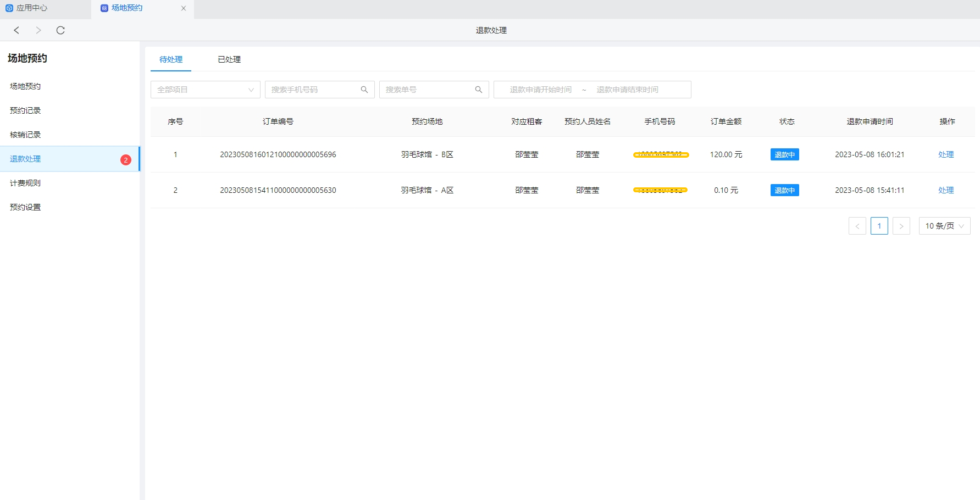Click the 手机号码 column header
This screenshot has height=500, width=980.
[660, 121]
